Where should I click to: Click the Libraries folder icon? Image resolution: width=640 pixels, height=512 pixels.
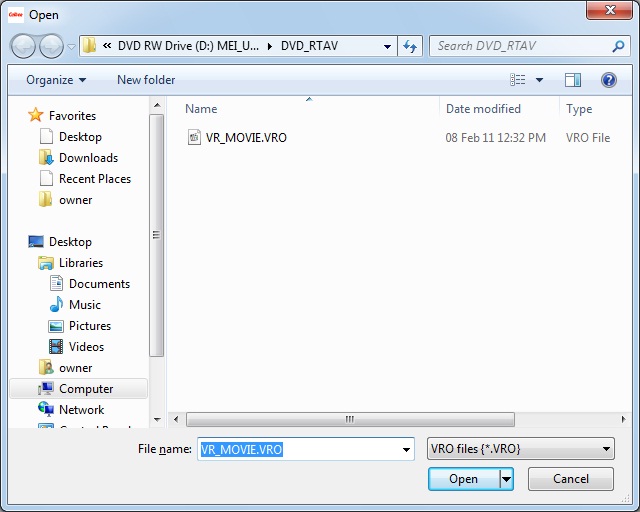pos(46,263)
